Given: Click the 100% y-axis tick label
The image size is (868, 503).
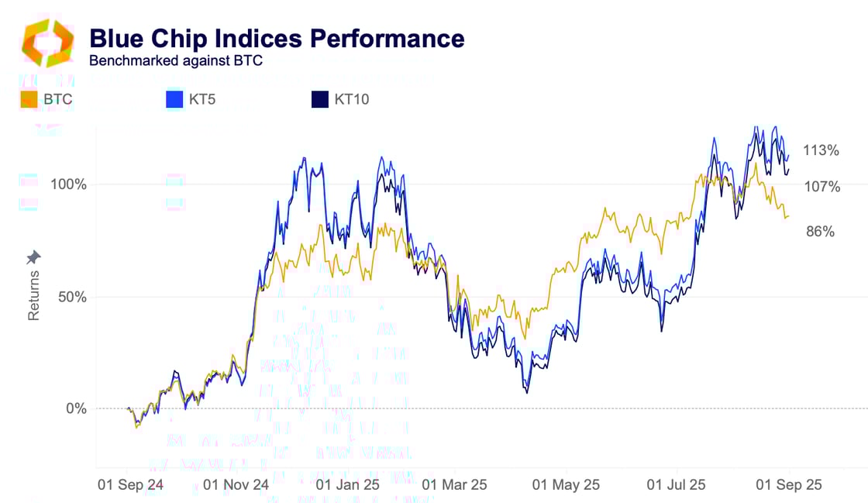Looking at the screenshot, I should pos(68,184).
